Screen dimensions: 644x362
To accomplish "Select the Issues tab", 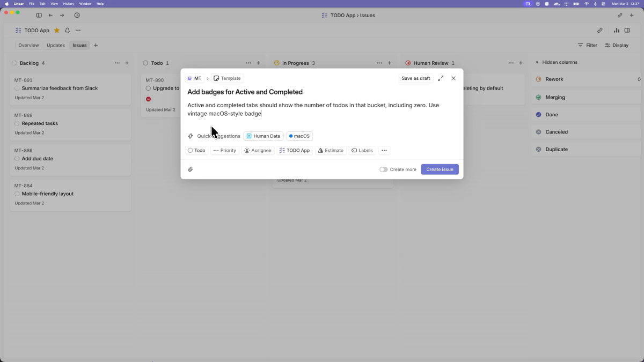I will [x=79, y=45].
